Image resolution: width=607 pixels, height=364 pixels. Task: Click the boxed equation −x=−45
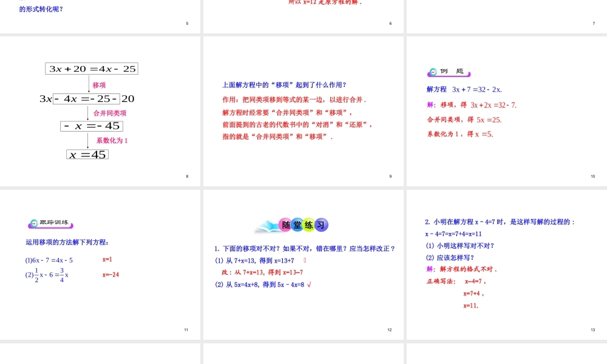pos(91,126)
